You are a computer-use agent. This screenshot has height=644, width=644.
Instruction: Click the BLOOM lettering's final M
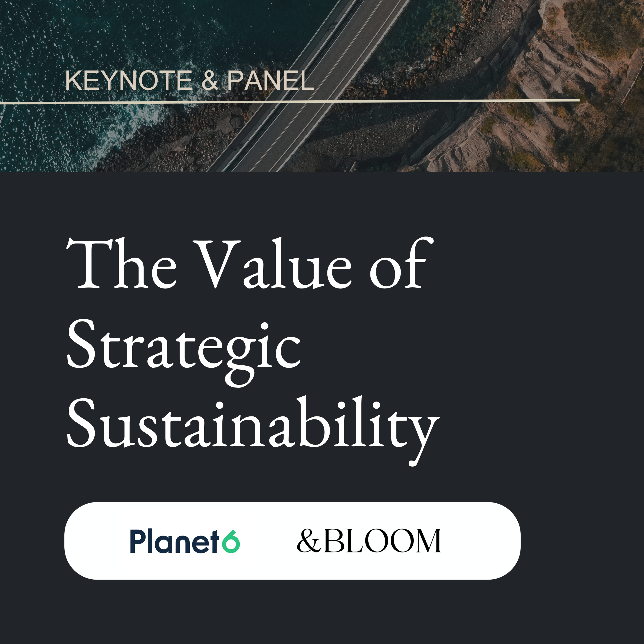click(429, 540)
